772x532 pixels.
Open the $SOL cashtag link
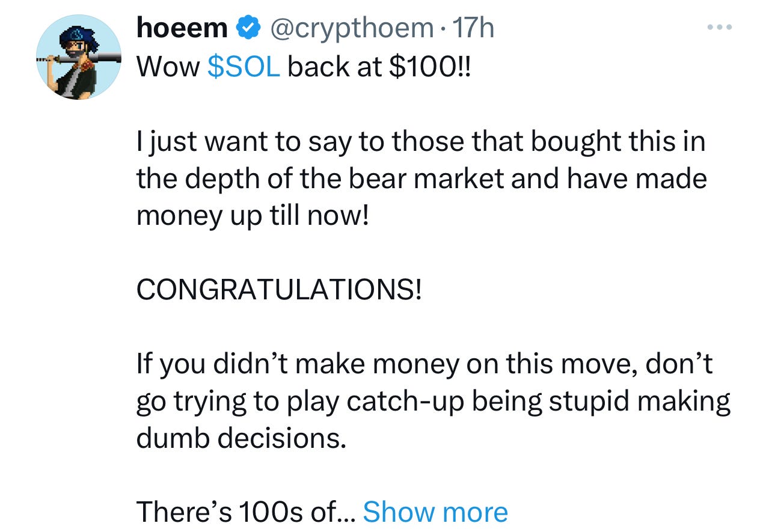(244, 67)
